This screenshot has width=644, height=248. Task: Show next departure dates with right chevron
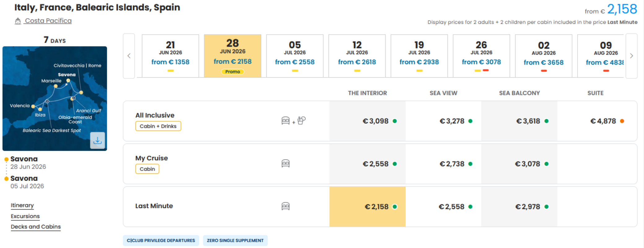[631, 56]
